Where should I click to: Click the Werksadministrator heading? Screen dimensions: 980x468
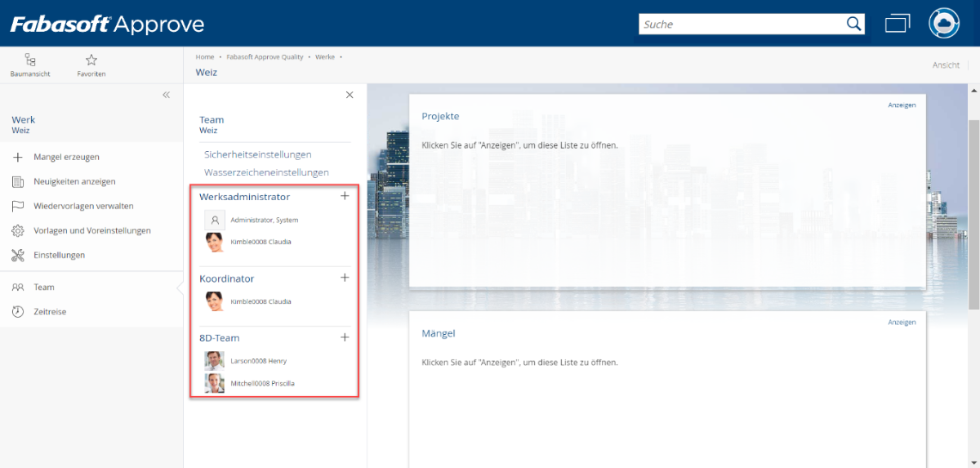coord(244,197)
